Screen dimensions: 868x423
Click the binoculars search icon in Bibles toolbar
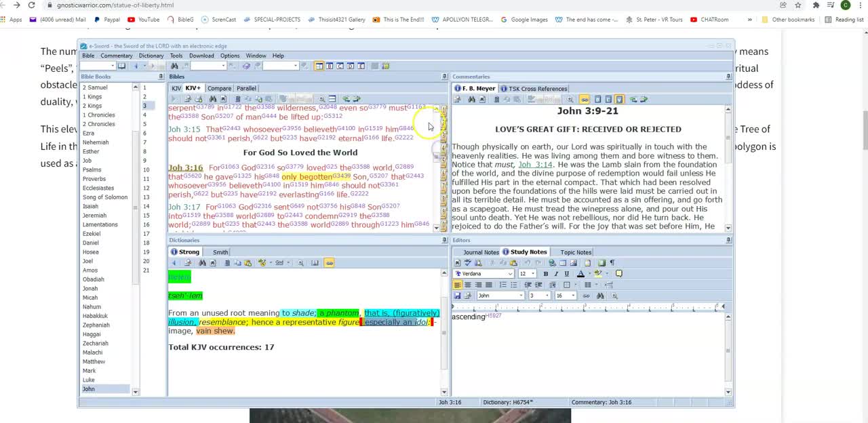[x=213, y=98]
